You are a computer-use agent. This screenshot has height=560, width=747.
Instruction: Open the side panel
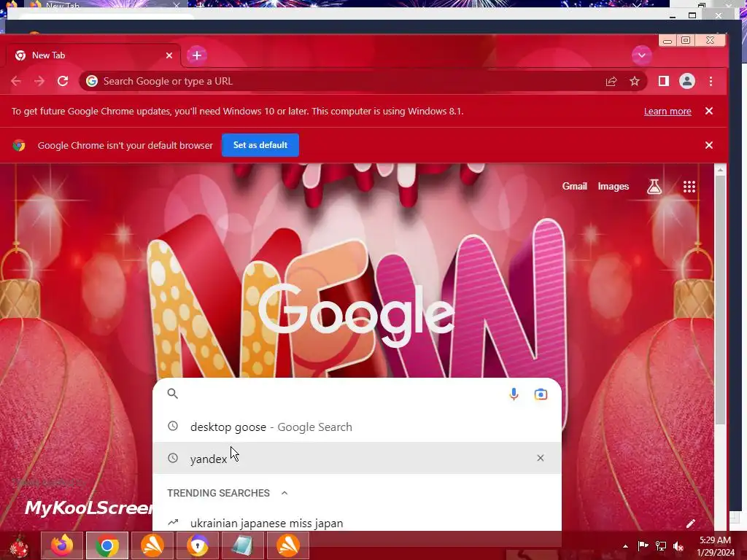coord(663,82)
